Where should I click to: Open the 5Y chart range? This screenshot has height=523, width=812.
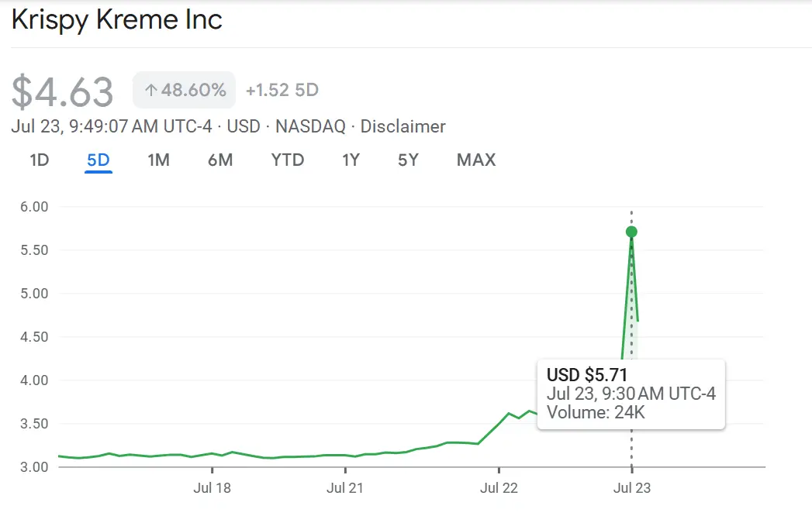click(408, 160)
